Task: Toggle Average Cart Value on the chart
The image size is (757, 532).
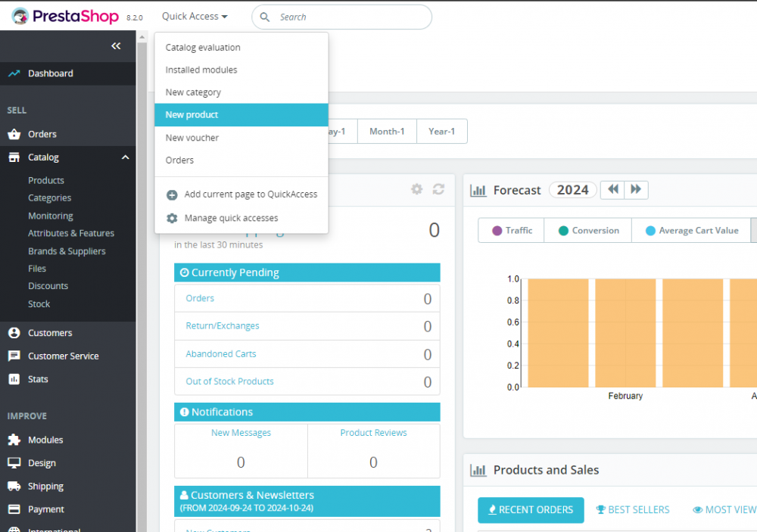Action: coord(690,229)
